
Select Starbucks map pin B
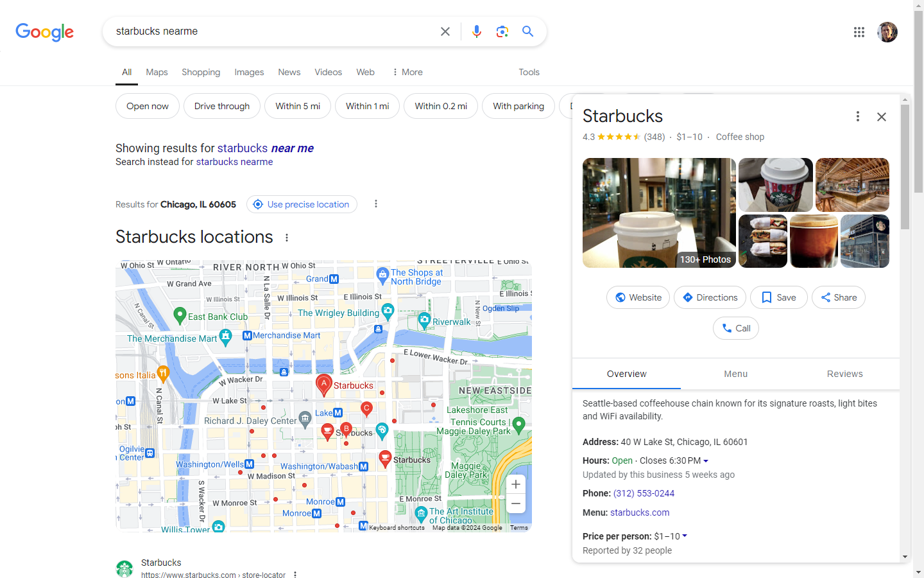(346, 429)
